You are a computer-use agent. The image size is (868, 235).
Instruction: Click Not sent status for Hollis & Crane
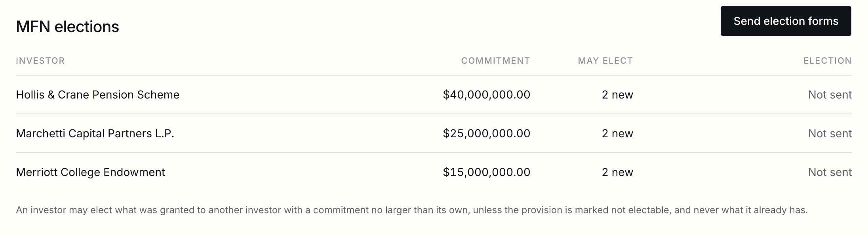point(830,95)
